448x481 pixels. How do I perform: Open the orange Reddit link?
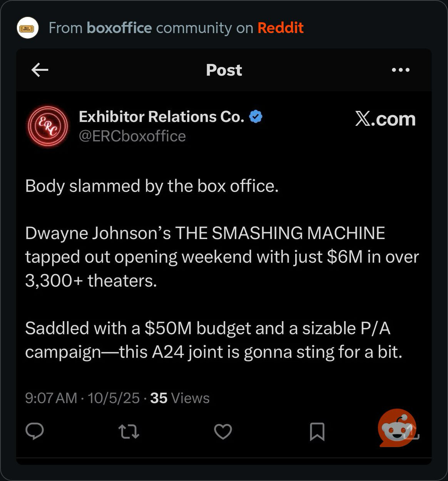280,28
